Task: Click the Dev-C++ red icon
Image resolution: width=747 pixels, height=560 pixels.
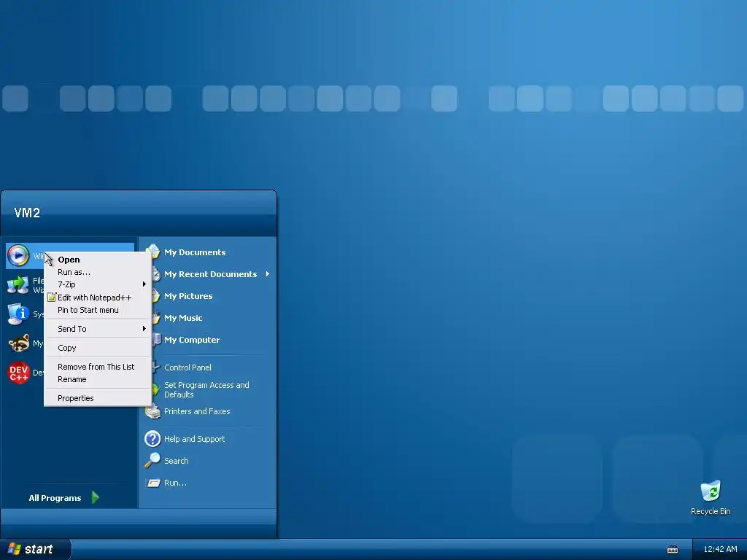Action: tap(18, 373)
